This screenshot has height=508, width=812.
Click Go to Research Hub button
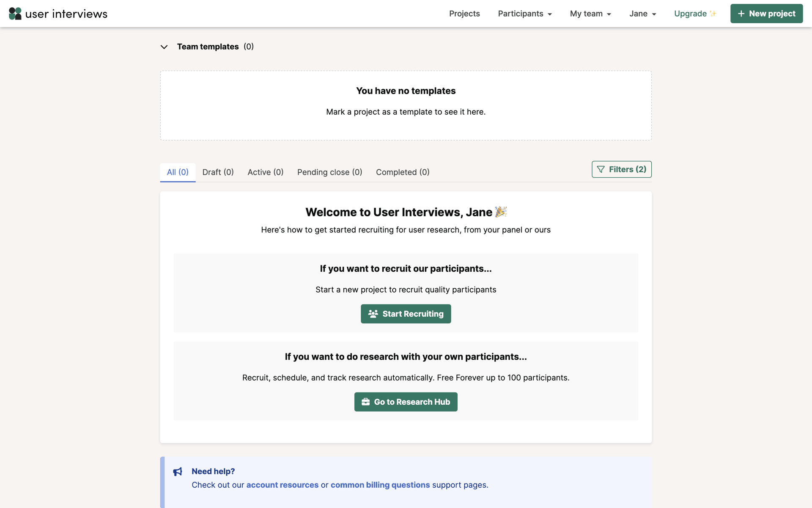point(406,402)
